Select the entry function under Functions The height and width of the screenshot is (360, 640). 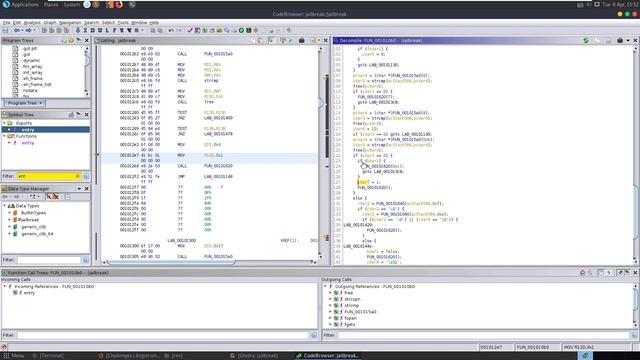[28, 143]
